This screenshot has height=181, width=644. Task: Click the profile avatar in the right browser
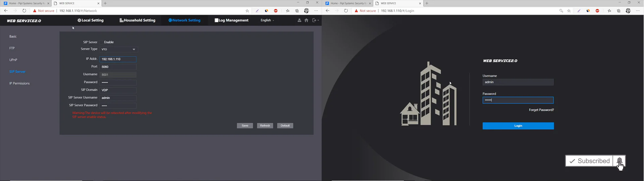(628, 11)
